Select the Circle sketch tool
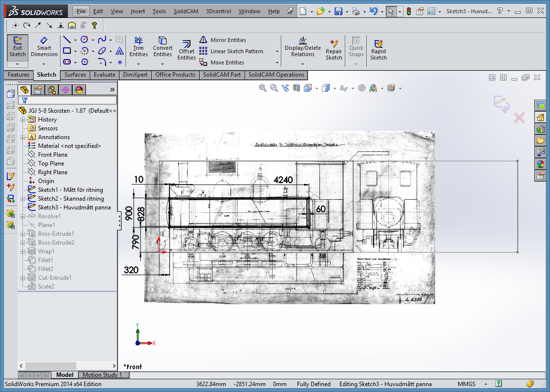 [x=84, y=40]
